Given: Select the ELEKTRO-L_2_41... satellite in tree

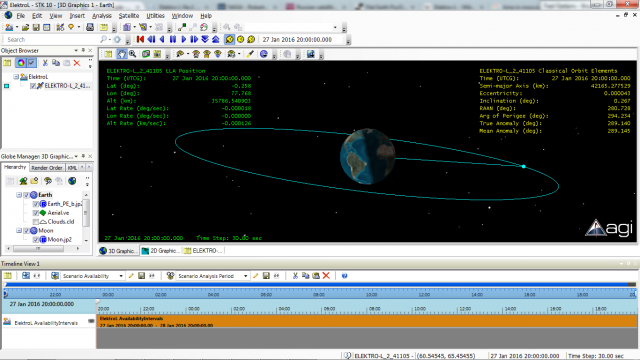Looking at the screenshot, I should [67, 86].
